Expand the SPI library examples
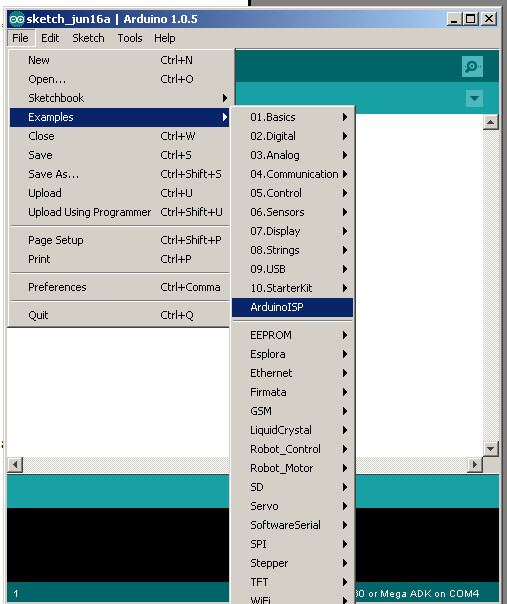This screenshot has width=507, height=604. click(x=292, y=544)
